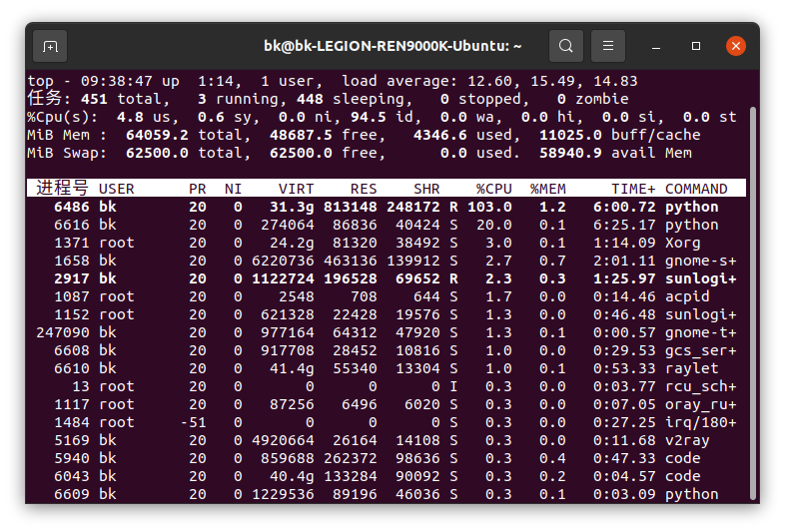The width and height of the screenshot is (785, 532).
Task: Click the RES column header
Action: [364, 189]
